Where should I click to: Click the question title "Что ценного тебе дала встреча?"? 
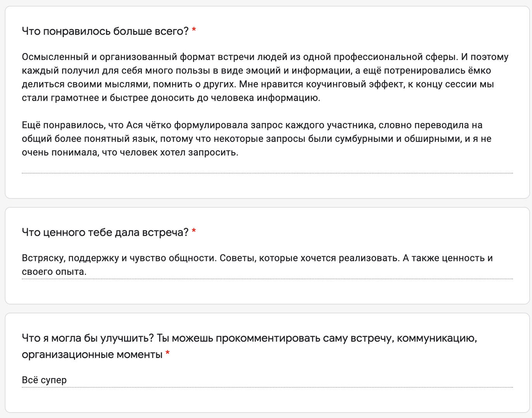(105, 232)
